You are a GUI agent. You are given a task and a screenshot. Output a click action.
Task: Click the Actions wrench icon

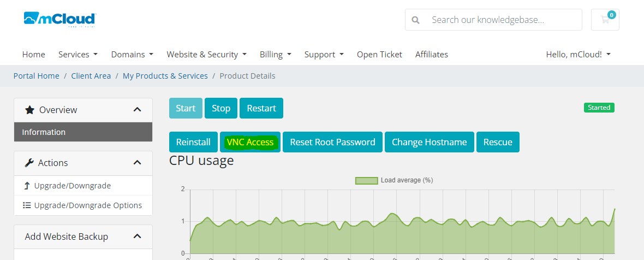[29, 163]
